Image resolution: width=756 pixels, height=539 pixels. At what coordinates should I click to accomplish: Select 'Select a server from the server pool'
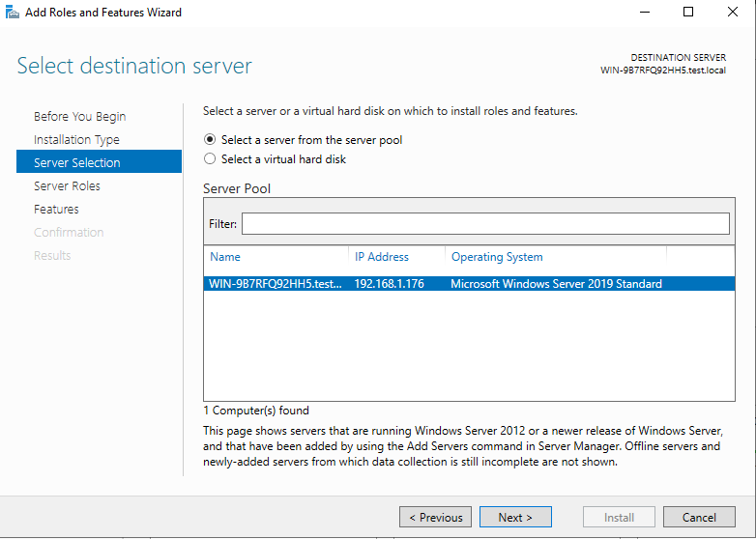pyautogui.click(x=210, y=140)
